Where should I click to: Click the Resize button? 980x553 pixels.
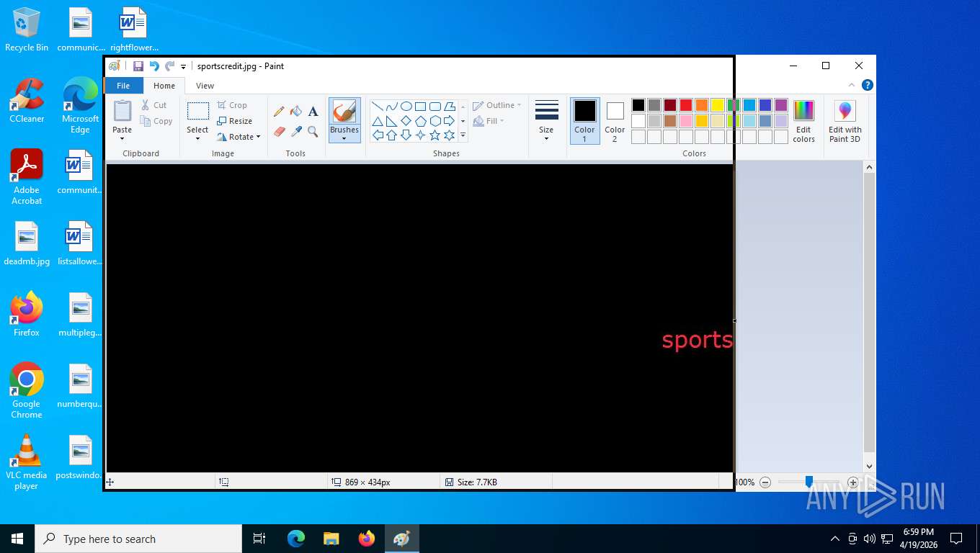[235, 121]
